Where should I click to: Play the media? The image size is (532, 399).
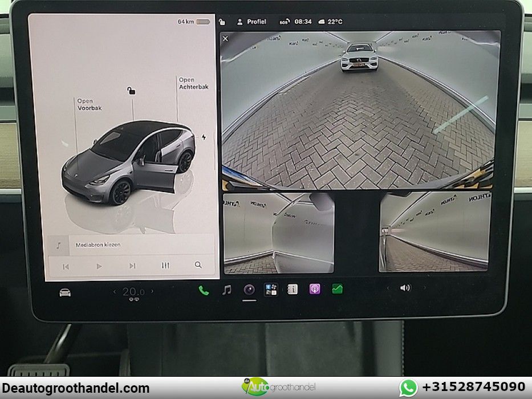[x=99, y=266]
